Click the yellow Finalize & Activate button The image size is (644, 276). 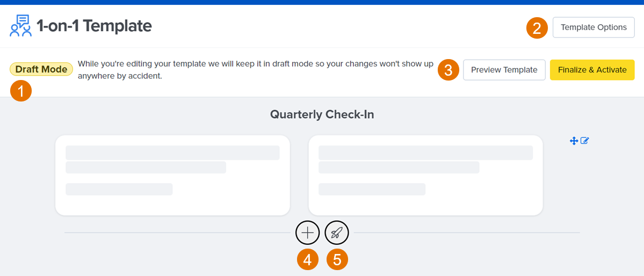[592, 70]
